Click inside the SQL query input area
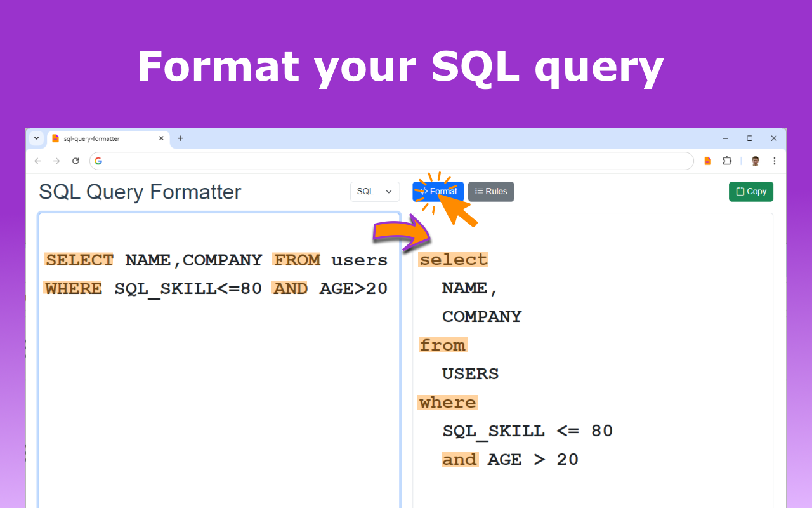This screenshot has height=508, width=812. pos(219,356)
